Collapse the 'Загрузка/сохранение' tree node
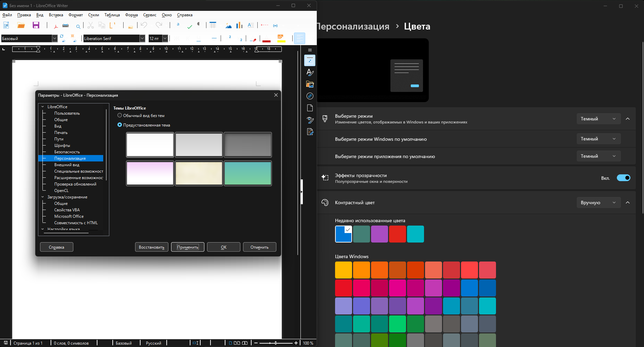The width and height of the screenshot is (644, 347). [x=42, y=197]
